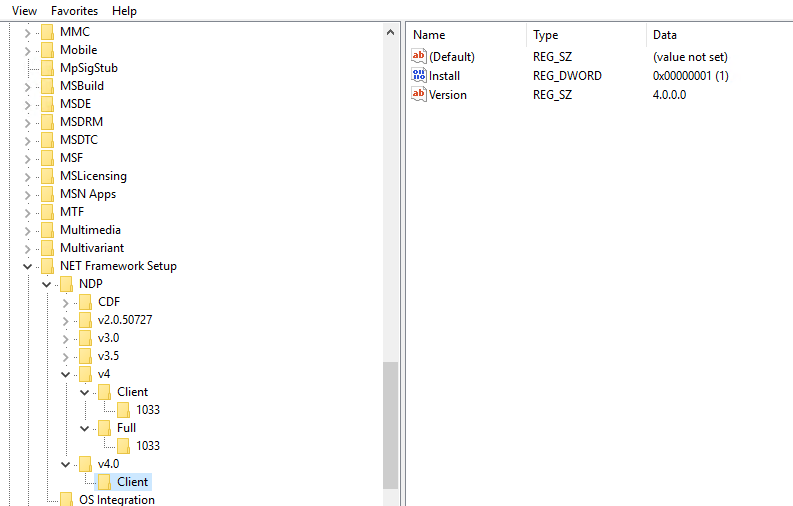Expand the Multimedia key chevron
Screen dimensions: 793x506
coord(27,231)
